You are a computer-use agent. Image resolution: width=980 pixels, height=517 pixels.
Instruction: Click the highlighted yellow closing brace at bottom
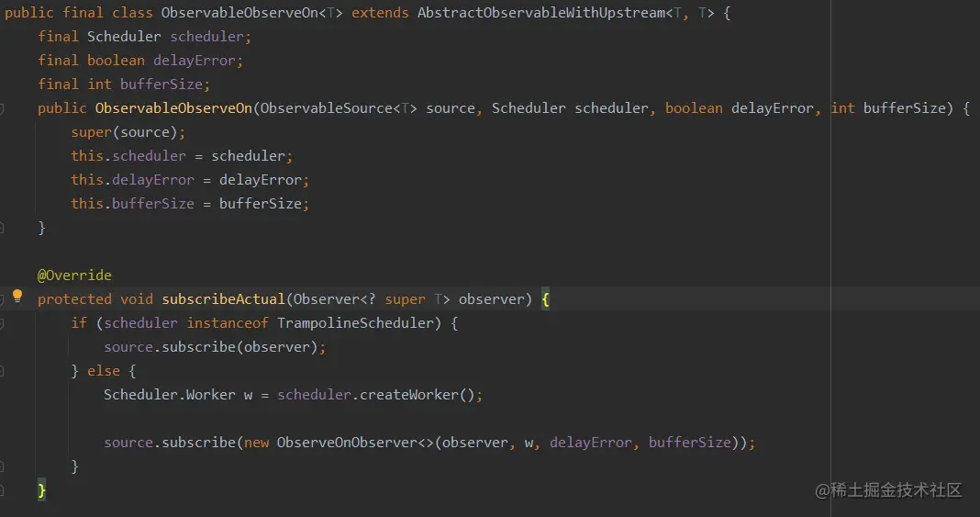42,490
